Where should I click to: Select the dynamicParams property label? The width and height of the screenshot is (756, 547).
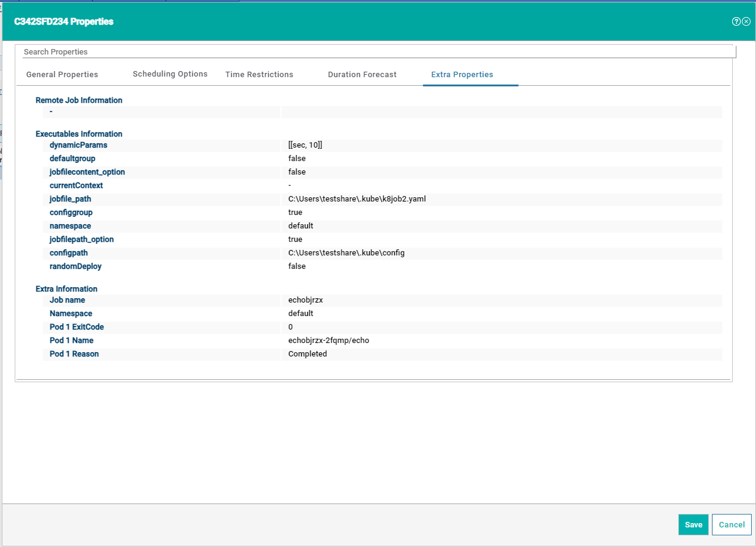click(78, 145)
